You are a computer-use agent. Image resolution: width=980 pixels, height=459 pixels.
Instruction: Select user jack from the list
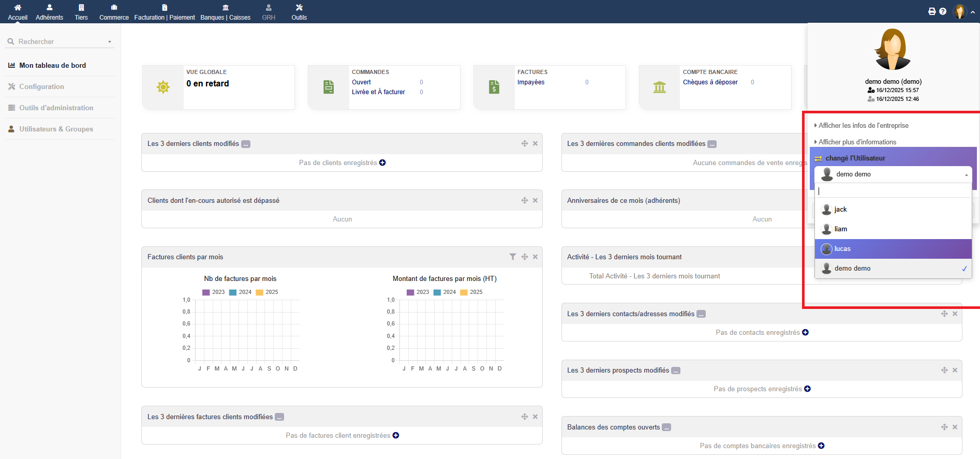coord(893,210)
